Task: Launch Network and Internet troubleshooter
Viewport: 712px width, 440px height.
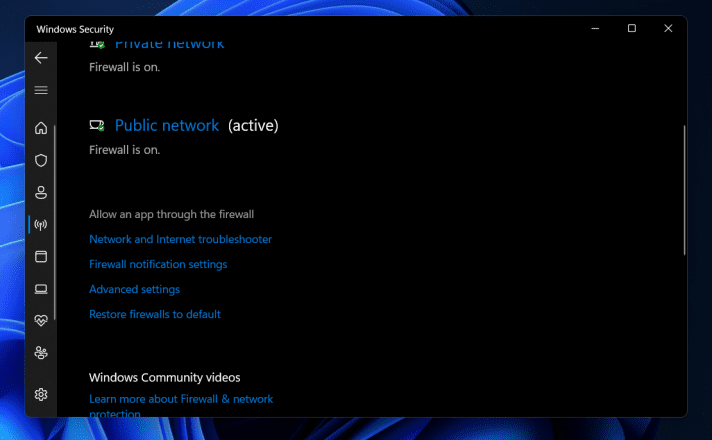Action: click(x=180, y=239)
